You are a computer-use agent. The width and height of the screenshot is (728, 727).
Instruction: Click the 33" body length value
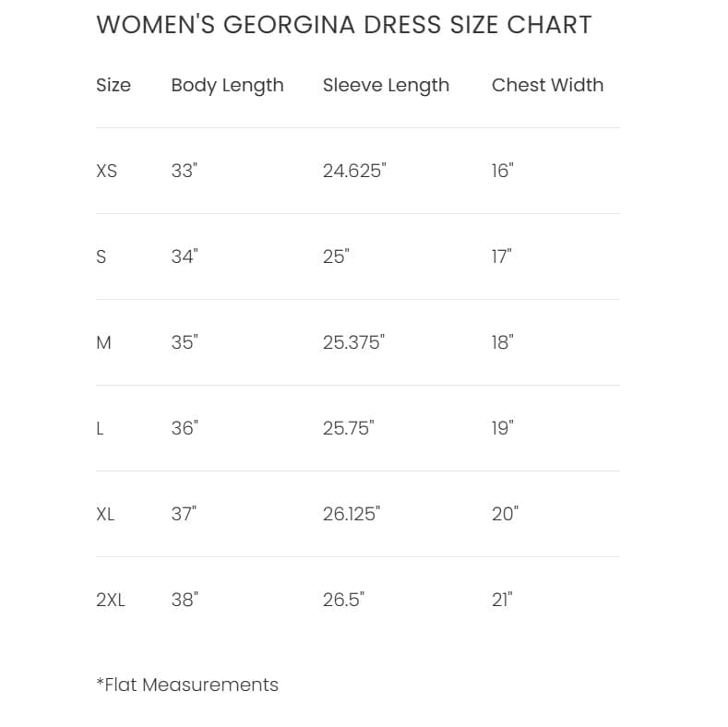[185, 171]
